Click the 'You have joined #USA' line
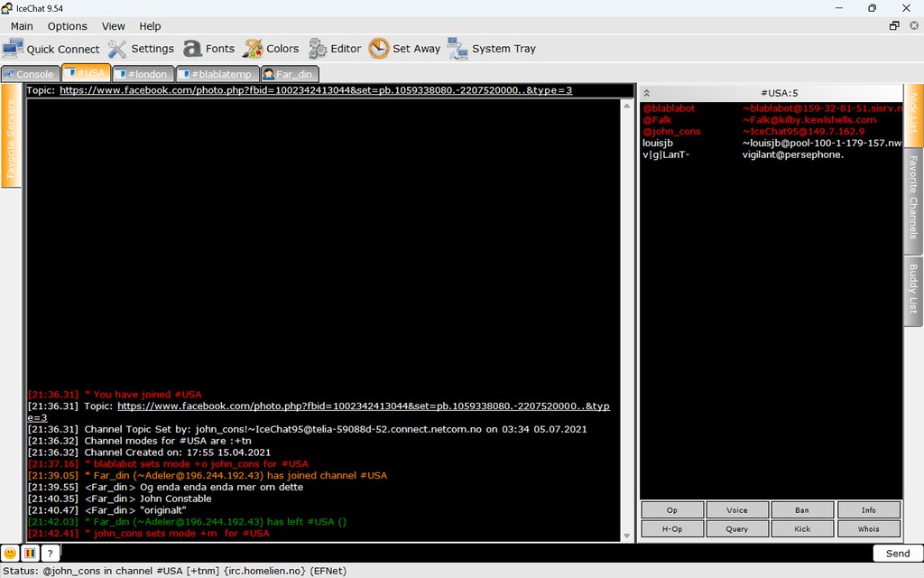 coord(115,395)
